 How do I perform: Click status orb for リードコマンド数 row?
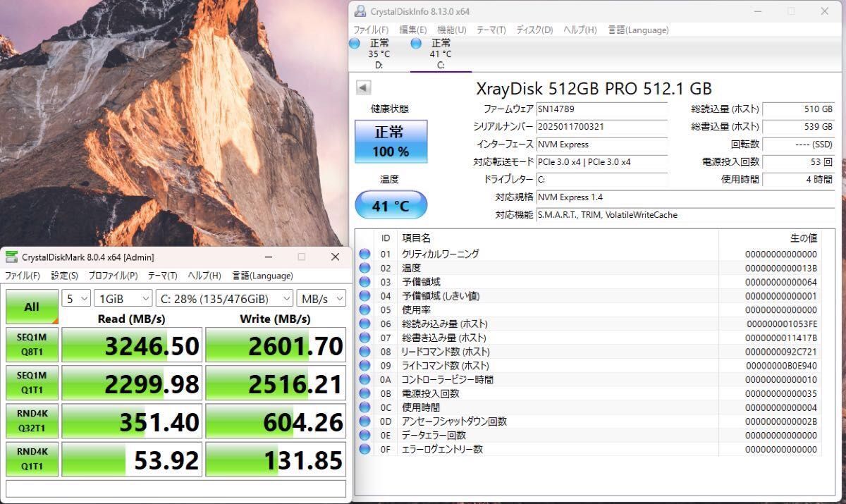pos(364,352)
